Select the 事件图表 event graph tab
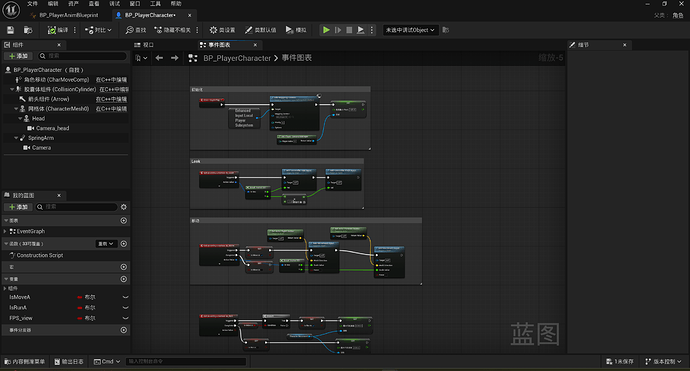The width and height of the screenshot is (690, 371). [x=219, y=45]
